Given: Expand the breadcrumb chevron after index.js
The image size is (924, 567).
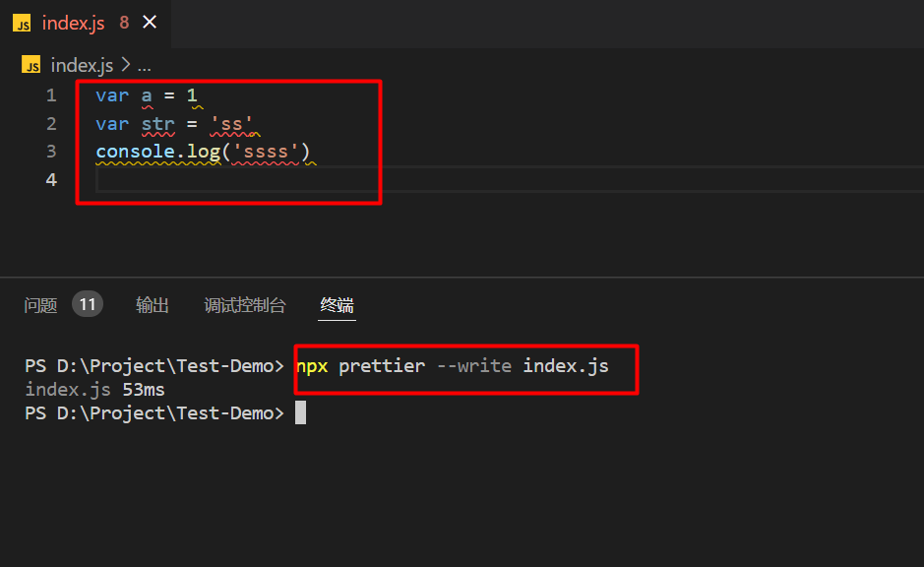Looking at the screenshot, I should [125, 66].
